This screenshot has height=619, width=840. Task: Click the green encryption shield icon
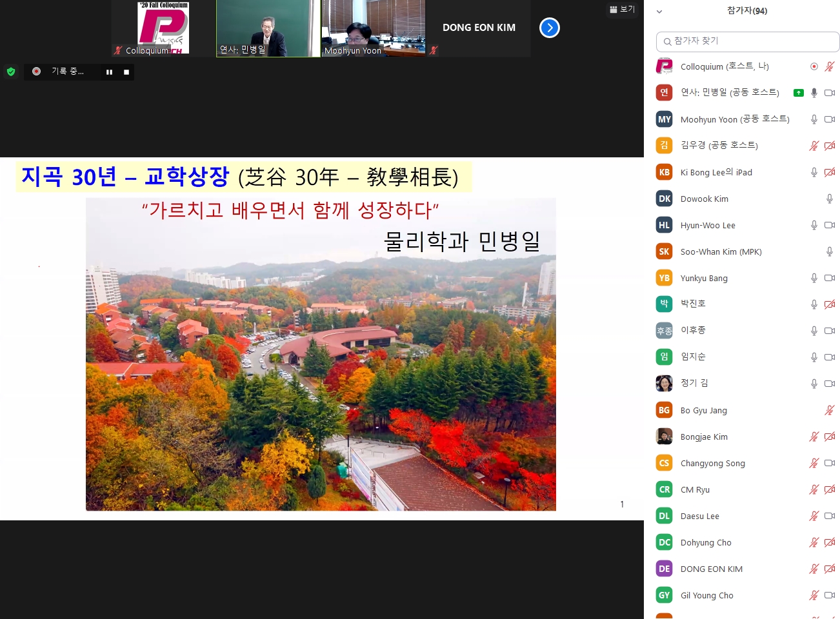(x=11, y=72)
